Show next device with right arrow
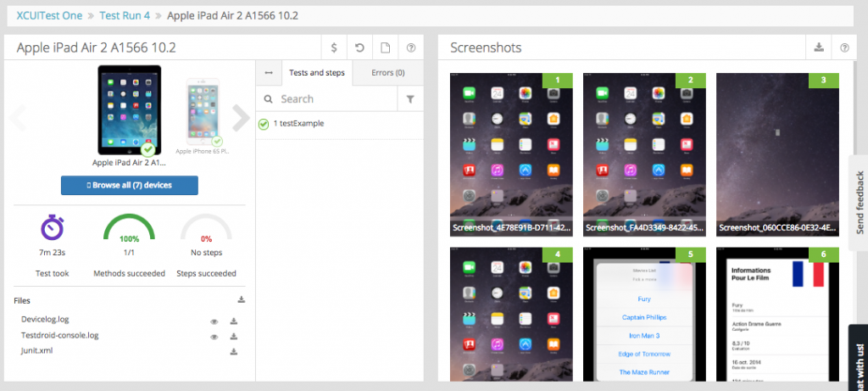 coord(241,117)
